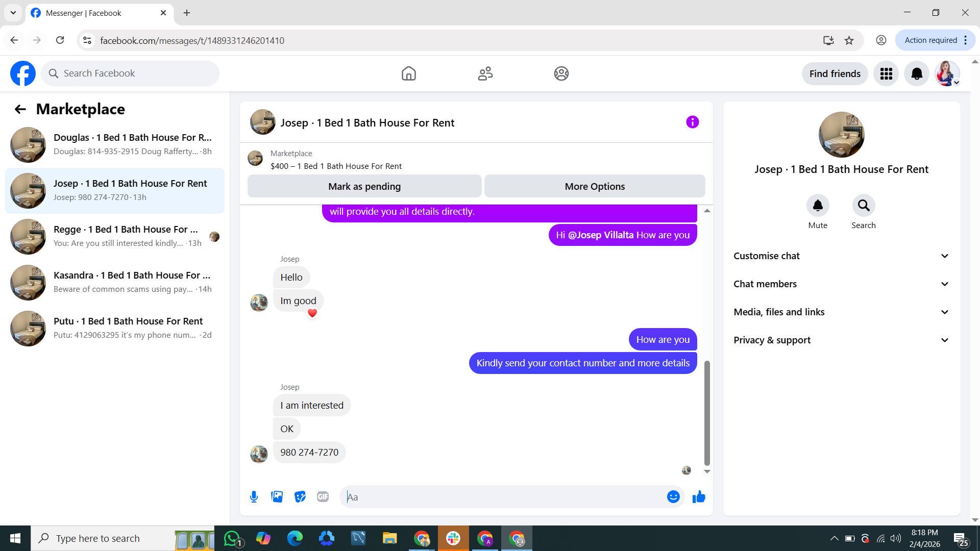Search in conversation using magnifier icon
The height and width of the screenshot is (551, 980).
coord(863,206)
